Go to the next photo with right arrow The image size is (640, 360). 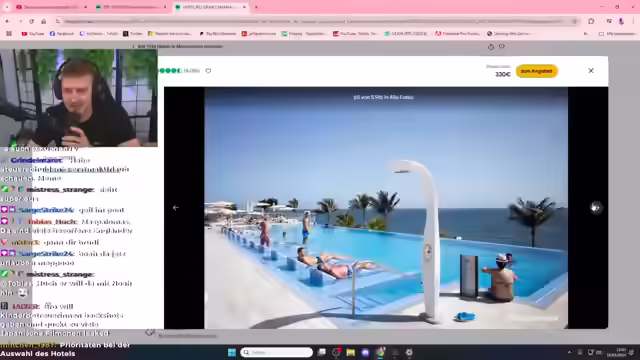tap(596, 208)
